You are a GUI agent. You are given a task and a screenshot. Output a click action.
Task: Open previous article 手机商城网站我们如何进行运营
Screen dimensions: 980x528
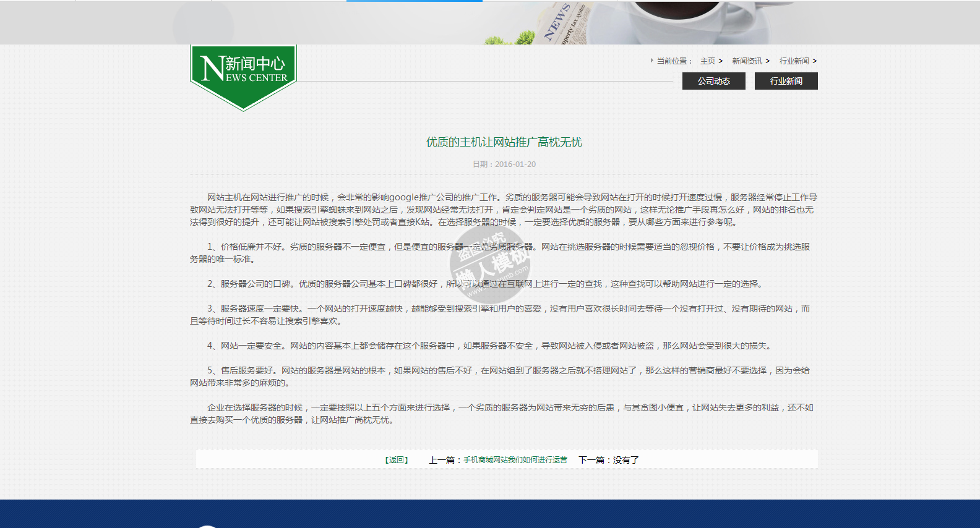(515, 460)
